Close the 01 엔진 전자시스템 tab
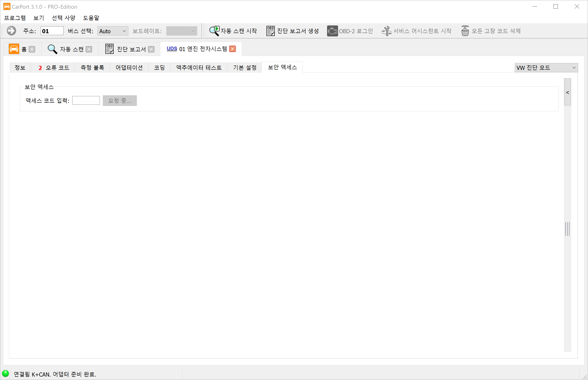The width and height of the screenshot is (588, 380). [232, 49]
